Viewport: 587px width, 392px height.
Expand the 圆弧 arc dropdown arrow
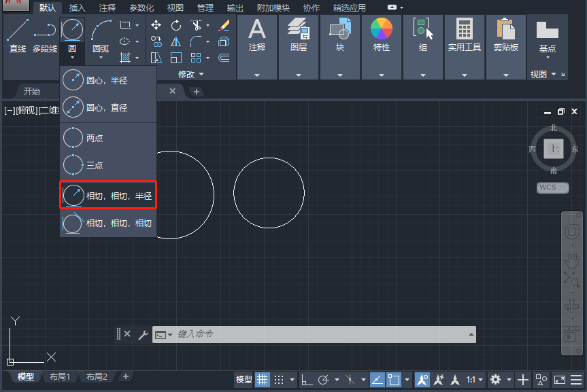101,58
